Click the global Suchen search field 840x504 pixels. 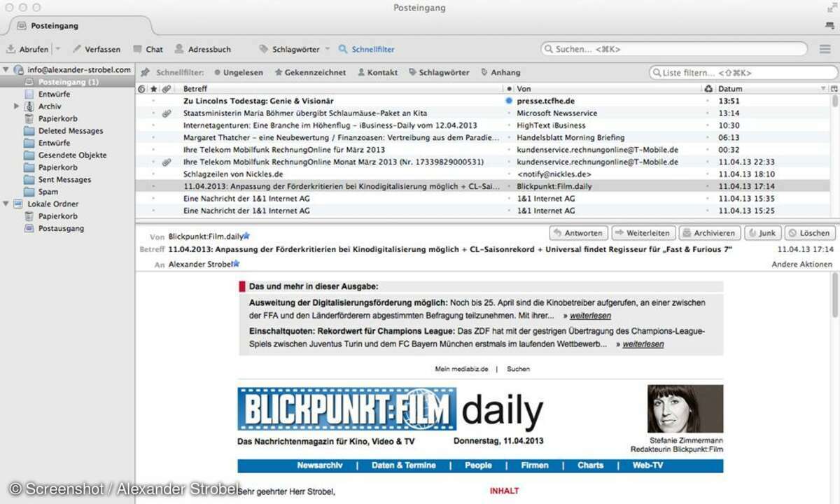pyautogui.click(x=675, y=49)
